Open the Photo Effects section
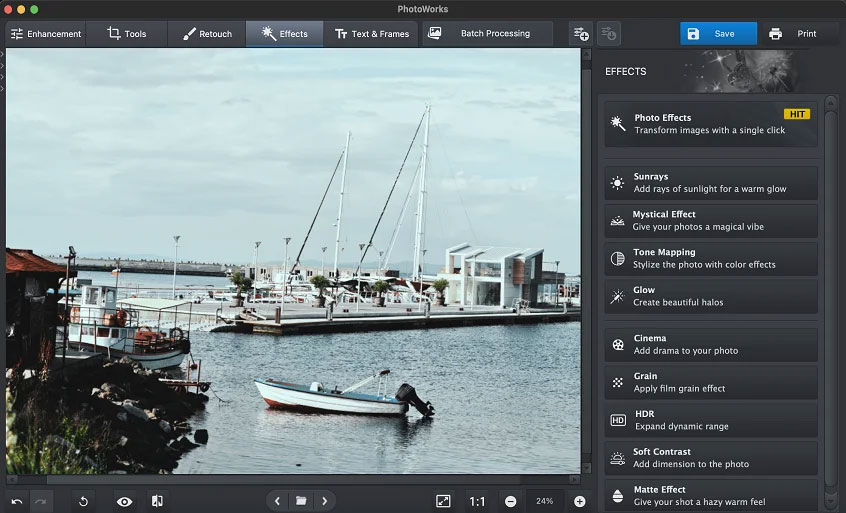The height and width of the screenshot is (513, 846). (710, 124)
